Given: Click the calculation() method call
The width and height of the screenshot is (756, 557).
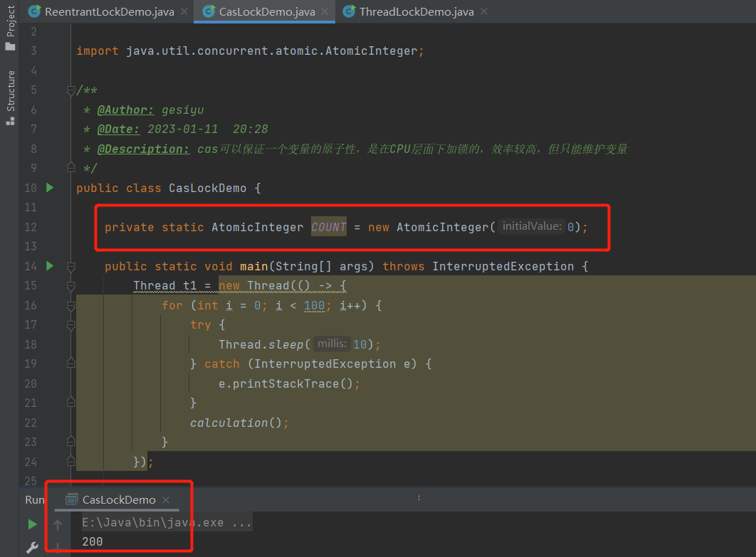Looking at the screenshot, I should click(x=236, y=423).
